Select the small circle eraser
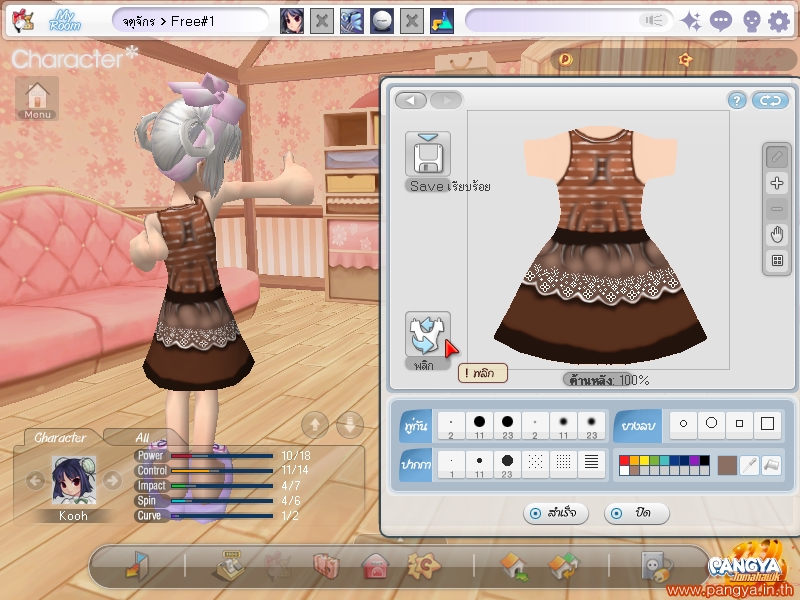This screenshot has height=600, width=800. [x=683, y=424]
